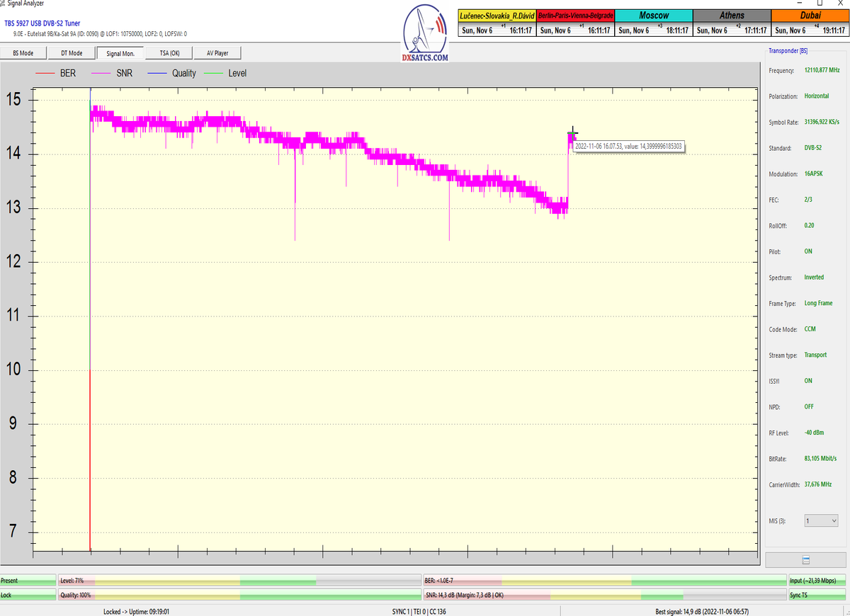Click the DXSATCS.COM satellite dish logo
Image resolution: width=850 pixels, height=616 pixels.
pos(425,35)
